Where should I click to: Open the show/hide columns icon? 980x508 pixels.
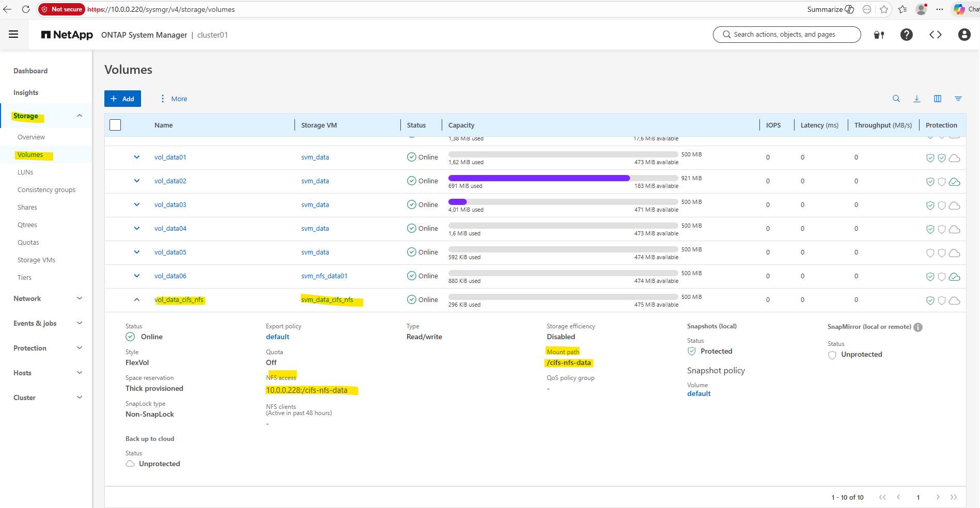[x=938, y=99]
